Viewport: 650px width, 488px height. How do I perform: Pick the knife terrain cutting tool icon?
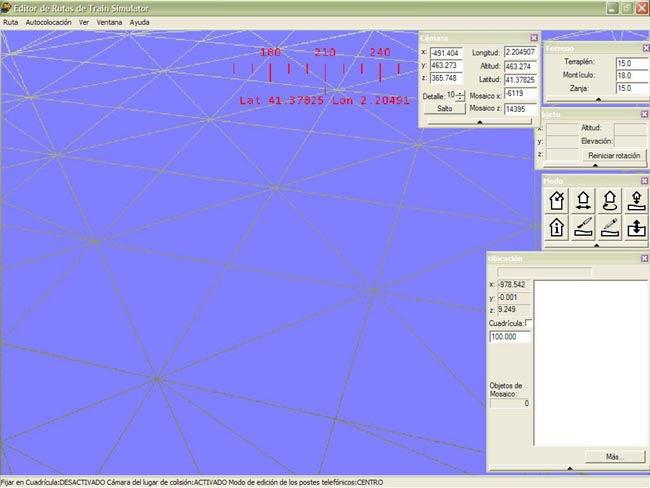pyautogui.click(x=582, y=228)
